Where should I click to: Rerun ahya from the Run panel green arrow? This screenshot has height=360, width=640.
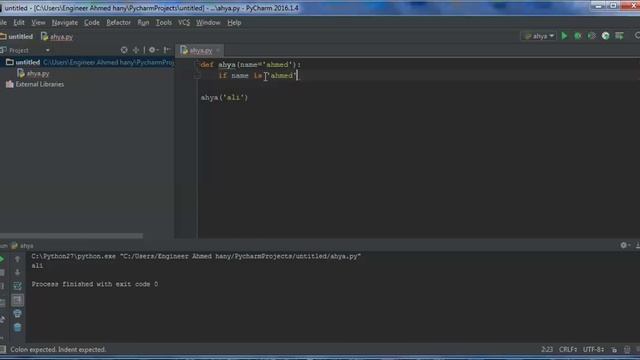[2, 259]
